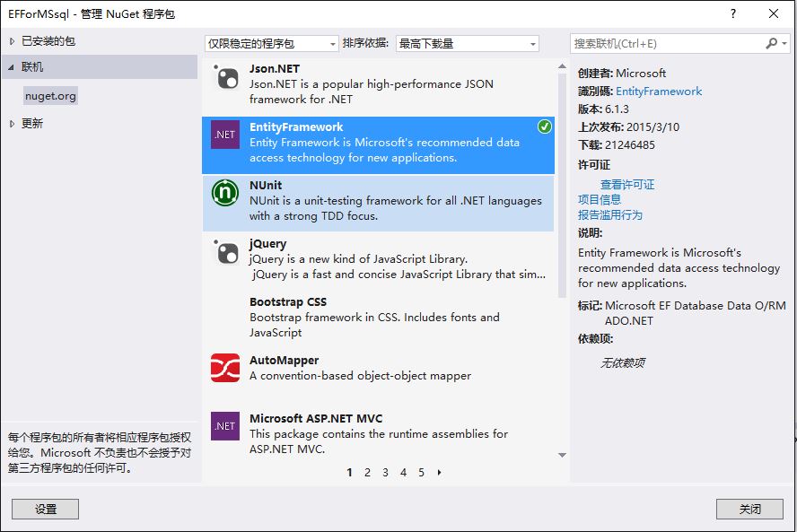The width and height of the screenshot is (797, 532).
Task: Click the Microsoft ASP.NET MVC .NET icon
Action: tap(225, 426)
